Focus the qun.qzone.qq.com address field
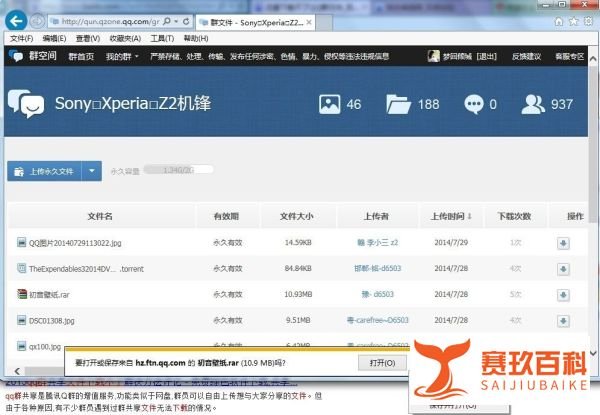The image size is (600, 415). tap(110, 22)
